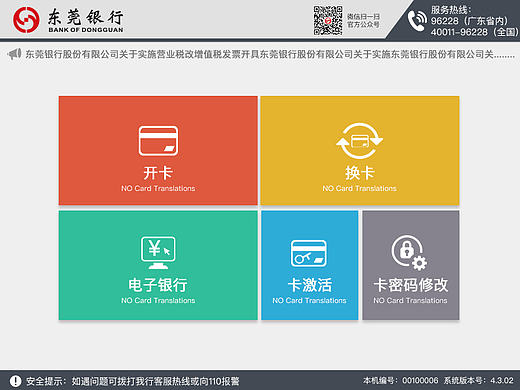Tap the 卡激活 key card icon
Image resolution: width=520 pixels, height=390 pixels.
point(309,253)
